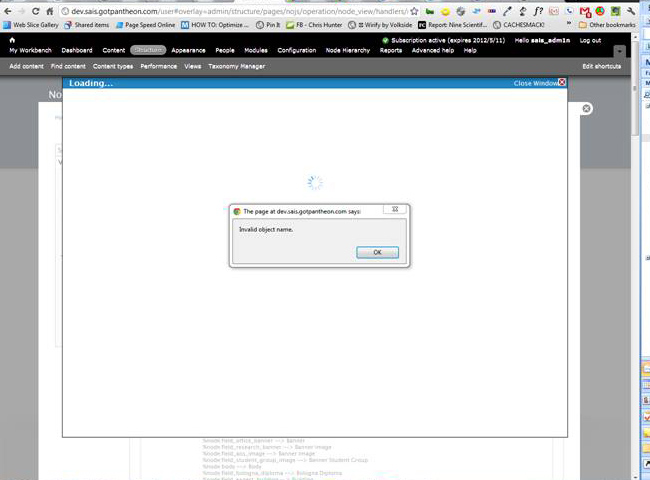The image size is (650, 480).
Task: Open the Advanced help menu item
Action: coord(432,50)
